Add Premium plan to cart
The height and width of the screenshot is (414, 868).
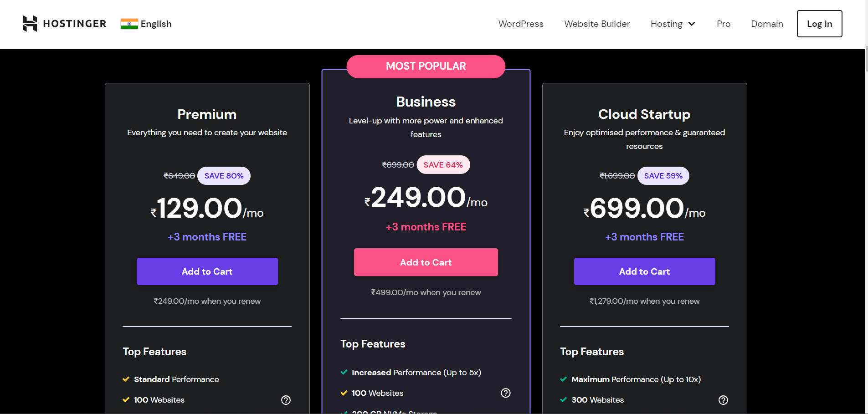[x=207, y=271]
